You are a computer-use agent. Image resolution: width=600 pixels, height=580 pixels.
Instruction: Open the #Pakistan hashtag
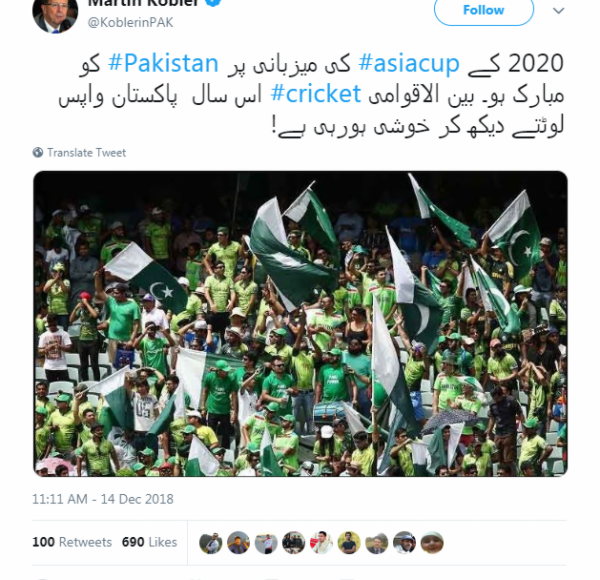pyautogui.click(x=163, y=63)
